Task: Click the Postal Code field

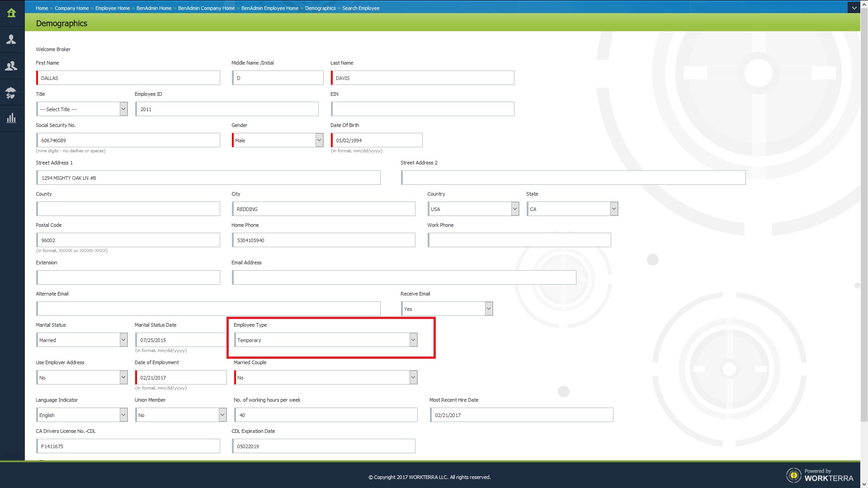Action: pos(128,240)
